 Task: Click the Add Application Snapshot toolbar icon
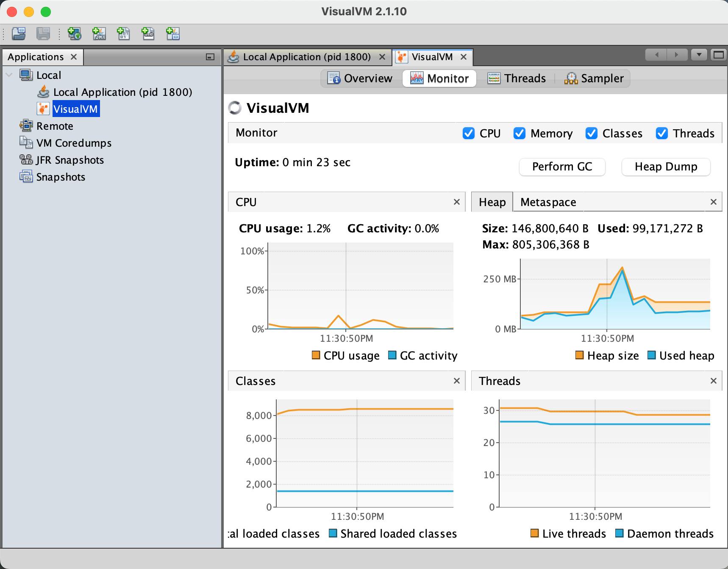point(173,33)
